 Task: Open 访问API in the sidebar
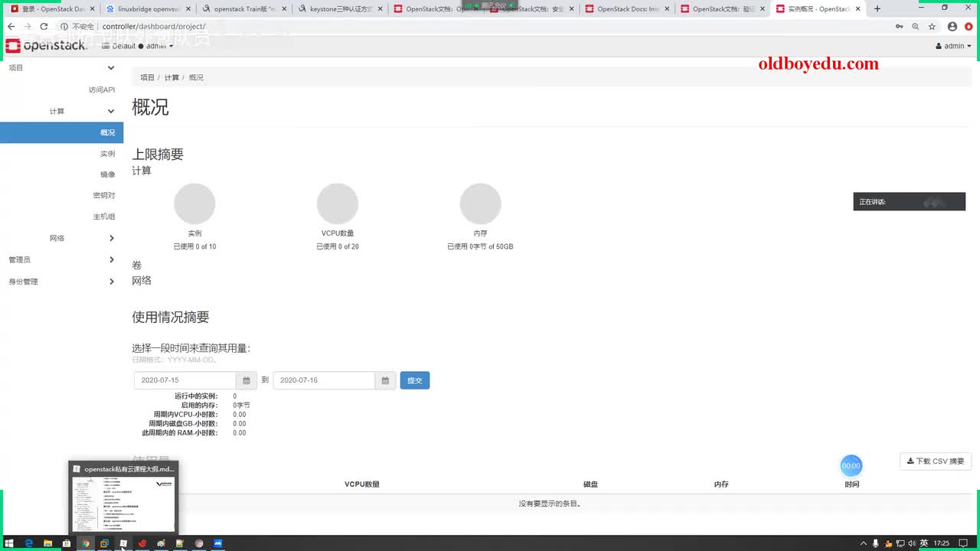[102, 90]
